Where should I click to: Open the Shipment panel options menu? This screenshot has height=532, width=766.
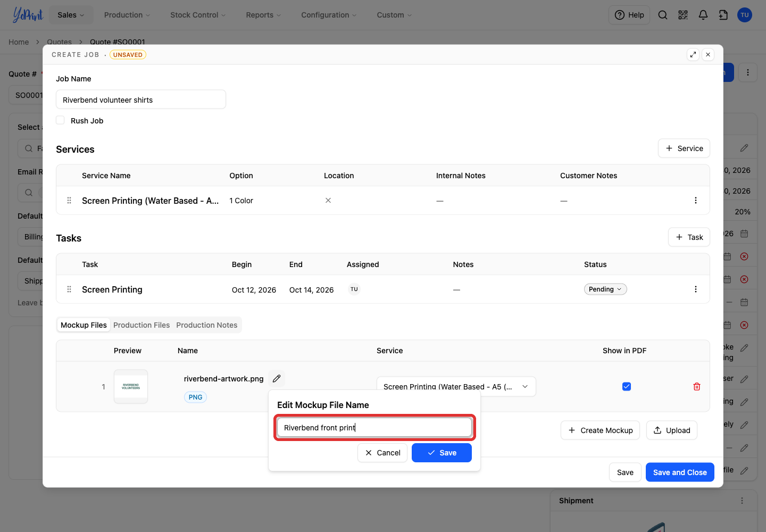coord(742,501)
